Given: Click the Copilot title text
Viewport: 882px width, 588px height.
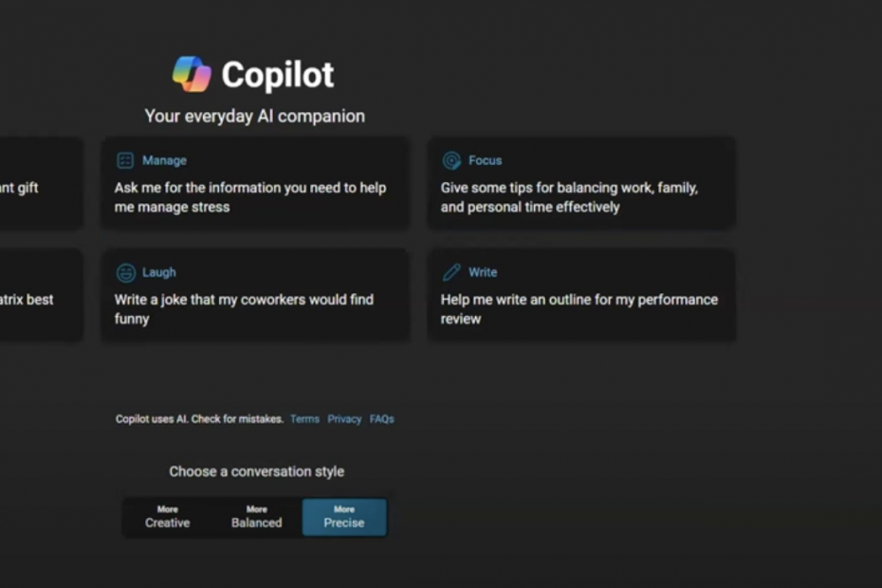Looking at the screenshot, I should point(277,75).
